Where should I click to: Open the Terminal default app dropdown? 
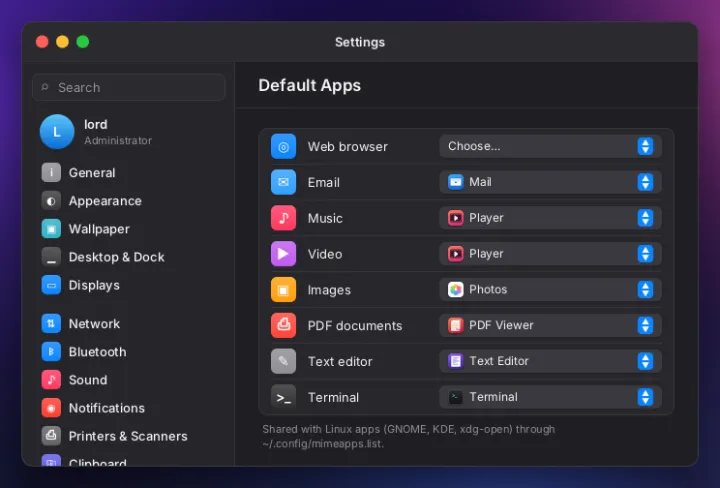550,397
